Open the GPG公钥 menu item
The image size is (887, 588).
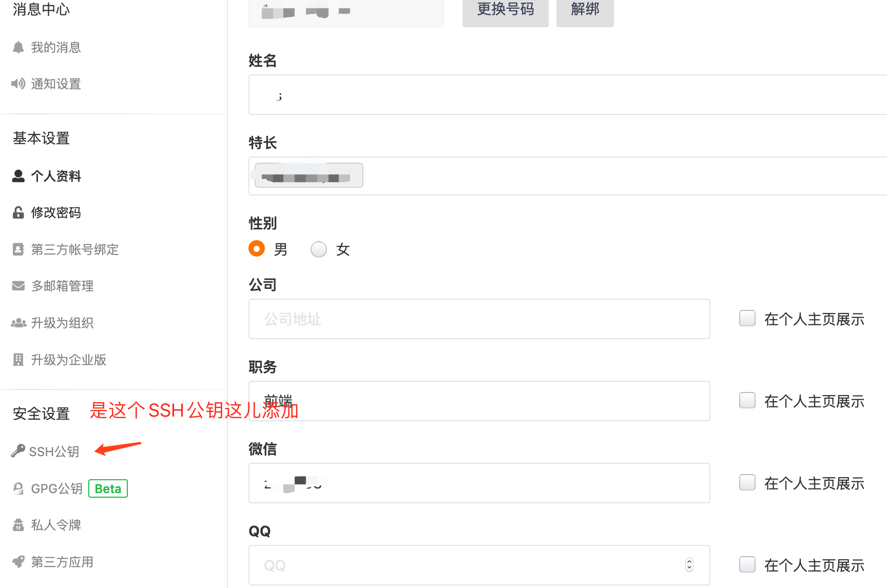pyautogui.click(x=56, y=488)
